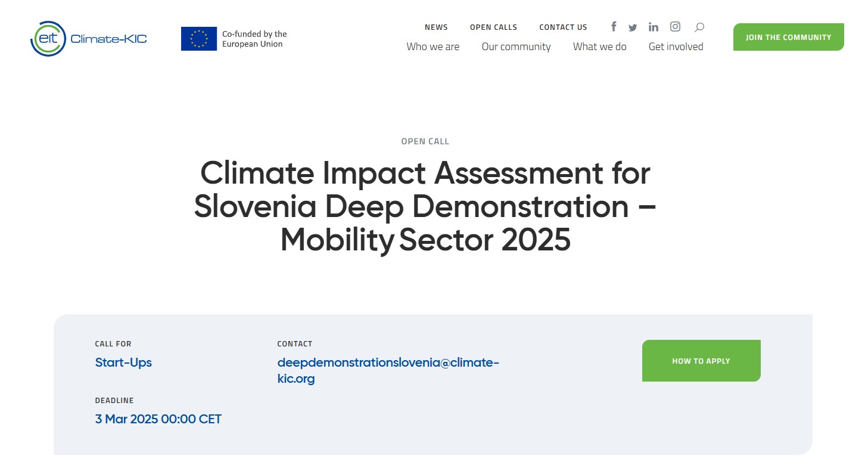Open the Instagram social icon
The width and height of the screenshot is (868, 474).
[675, 26]
